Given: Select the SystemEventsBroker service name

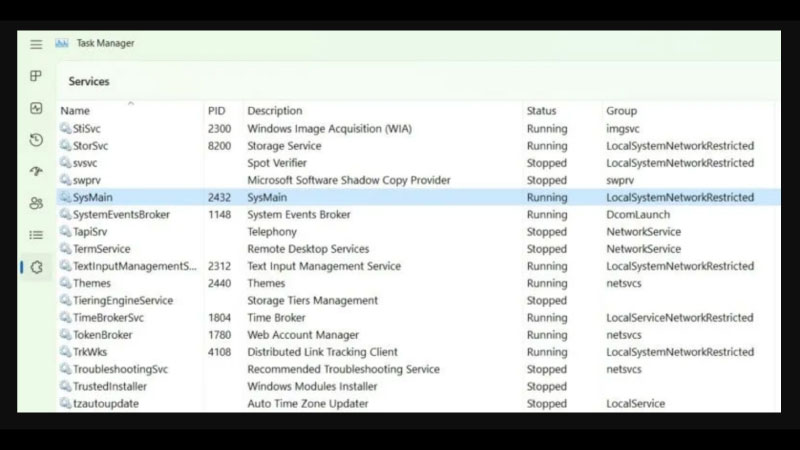Looking at the screenshot, I should 121,214.
